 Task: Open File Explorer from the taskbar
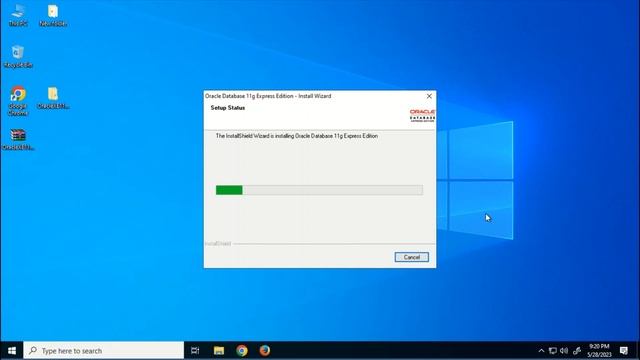219,351
